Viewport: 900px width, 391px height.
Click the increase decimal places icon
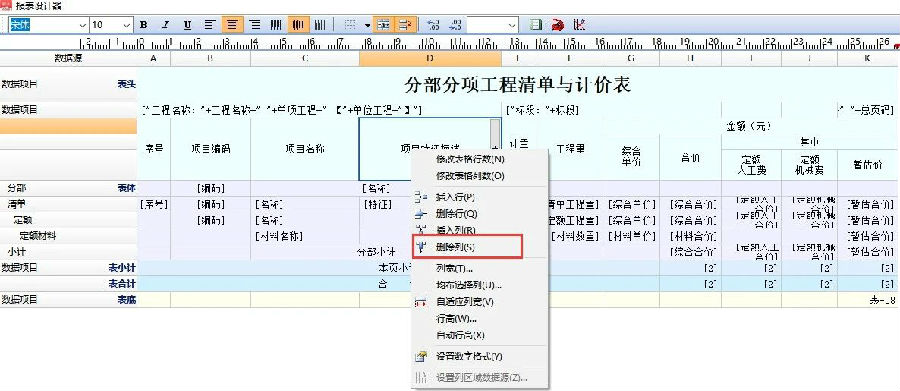[433, 25]
